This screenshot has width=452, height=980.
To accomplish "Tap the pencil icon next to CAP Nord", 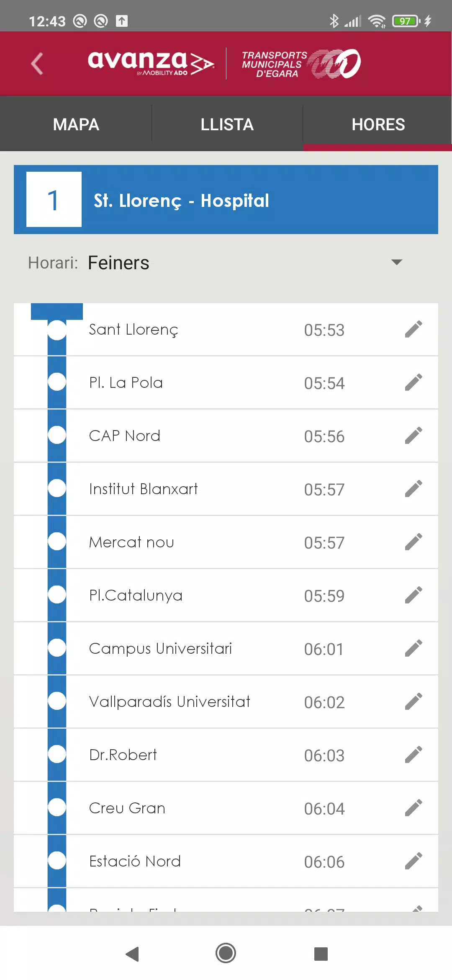I will click(413, 436).
